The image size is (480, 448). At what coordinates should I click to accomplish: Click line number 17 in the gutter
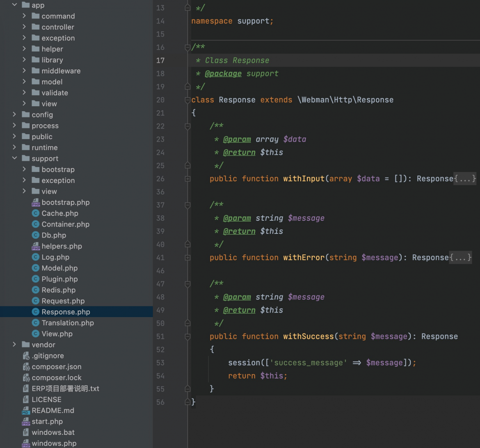tap(160, 61)
